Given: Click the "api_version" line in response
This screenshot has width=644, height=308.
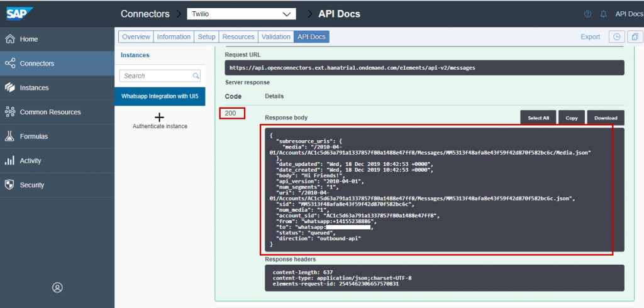Looking at the screenshot, I should (x=320, y=181).
